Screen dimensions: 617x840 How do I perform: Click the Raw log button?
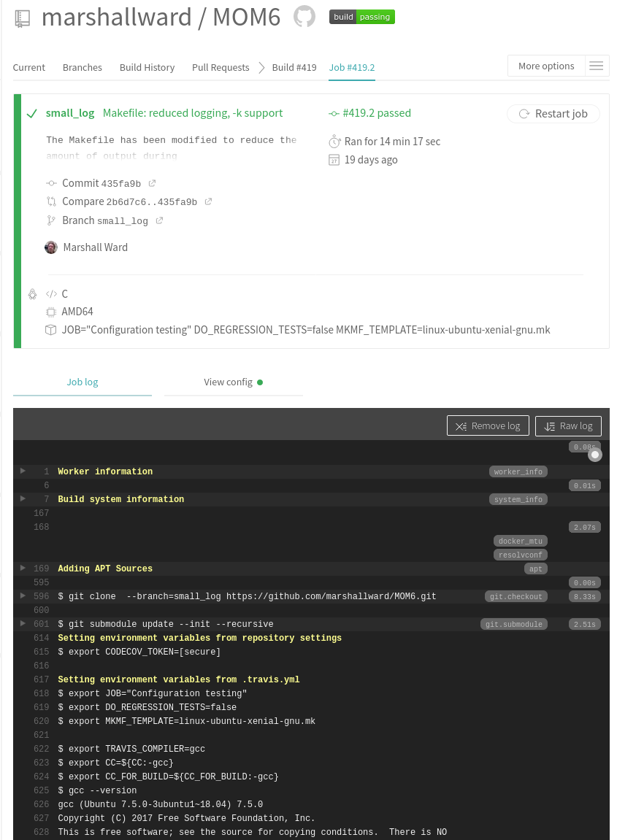point(568,426)
